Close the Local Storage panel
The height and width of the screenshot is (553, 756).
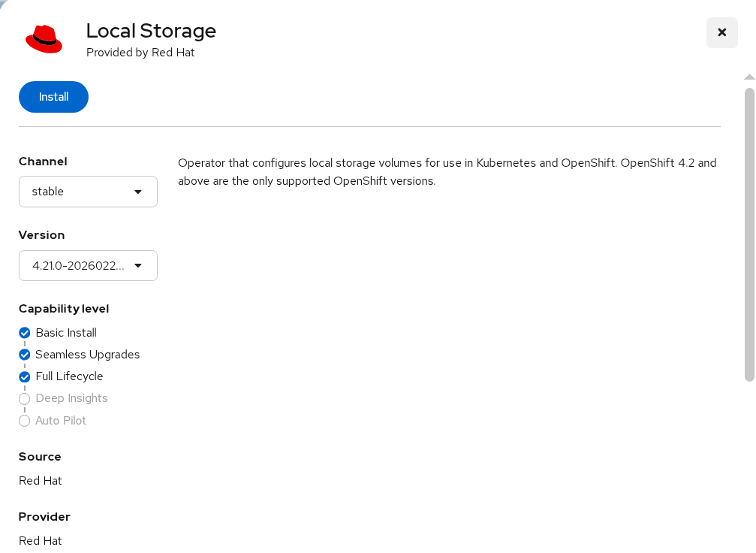(x=721, y=32)
